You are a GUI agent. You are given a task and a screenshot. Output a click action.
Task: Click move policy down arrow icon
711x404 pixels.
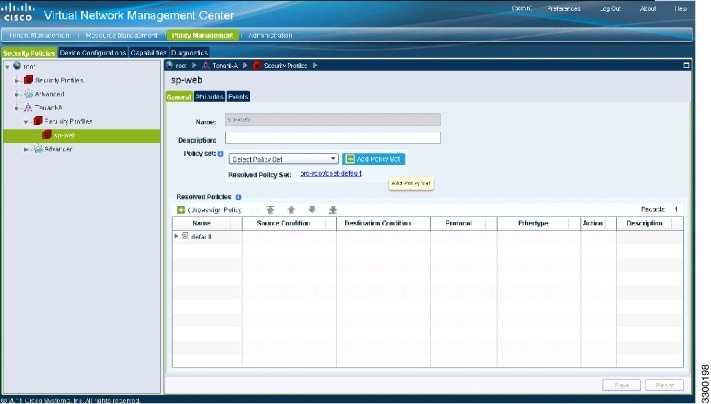click(312, 210)
